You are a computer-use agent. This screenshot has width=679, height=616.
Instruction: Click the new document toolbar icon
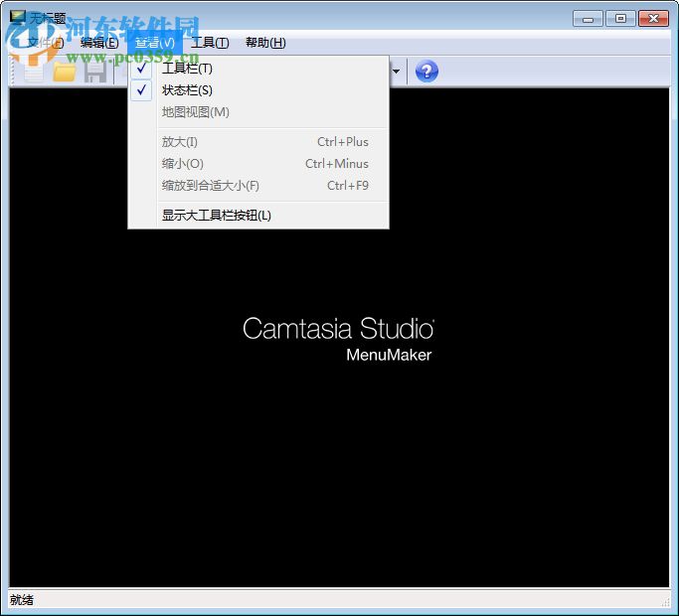point(34,72)
